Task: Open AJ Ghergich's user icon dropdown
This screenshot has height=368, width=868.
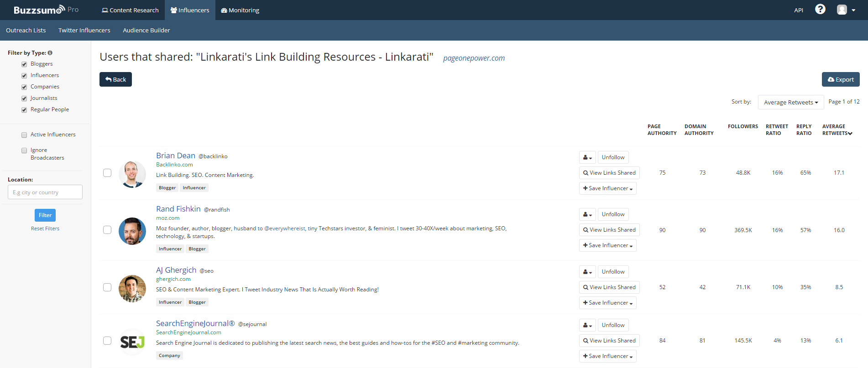Action: coord(587,272)
